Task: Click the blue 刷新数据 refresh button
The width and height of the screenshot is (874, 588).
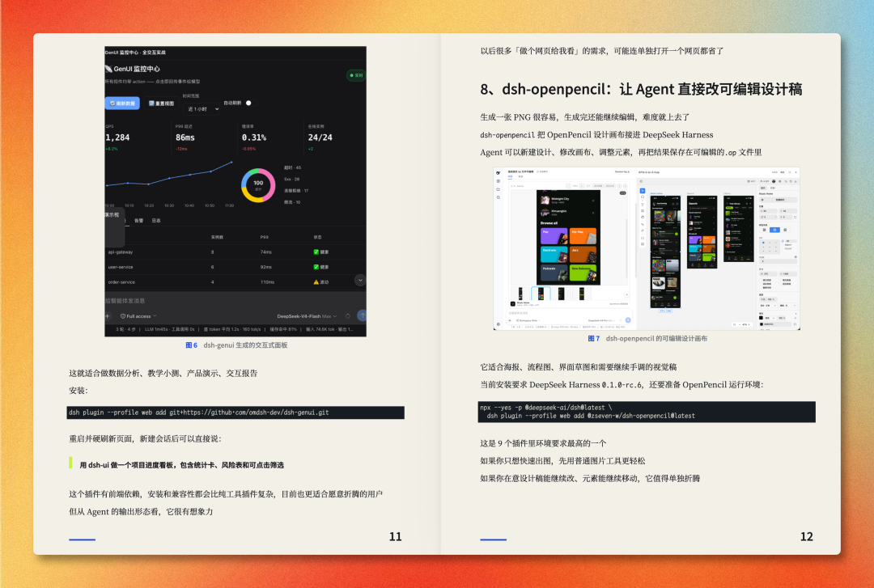Action: (122, 103)
